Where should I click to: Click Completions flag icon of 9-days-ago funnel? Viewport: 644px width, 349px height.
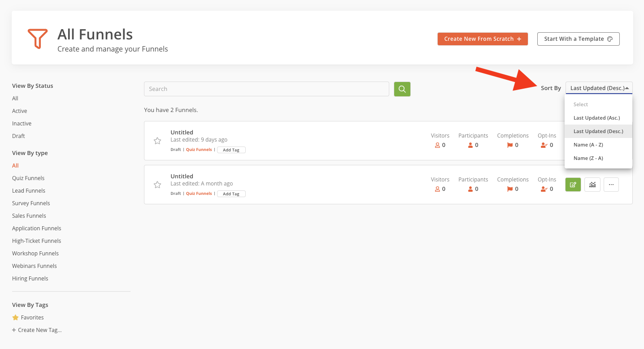click(x=510, y=145)
